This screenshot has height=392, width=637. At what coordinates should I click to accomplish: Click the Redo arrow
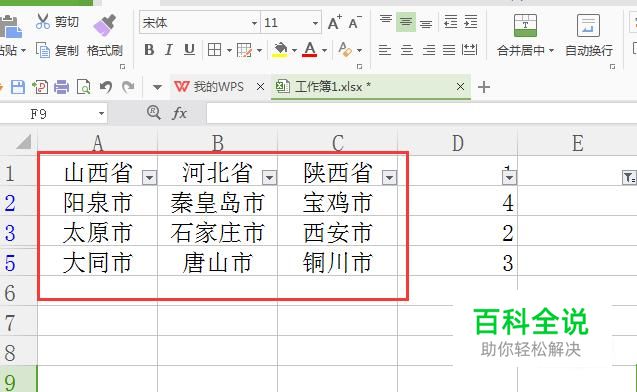pos(128,87)
